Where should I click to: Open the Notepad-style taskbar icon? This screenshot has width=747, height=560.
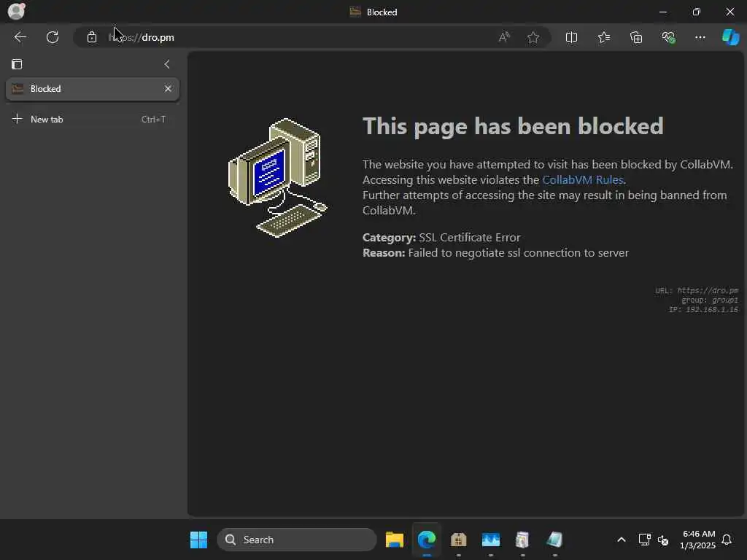554,540
